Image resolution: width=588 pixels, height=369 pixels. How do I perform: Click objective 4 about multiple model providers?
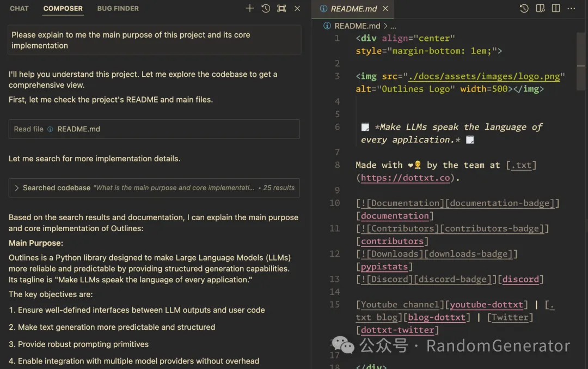click(x=134, y=361)
